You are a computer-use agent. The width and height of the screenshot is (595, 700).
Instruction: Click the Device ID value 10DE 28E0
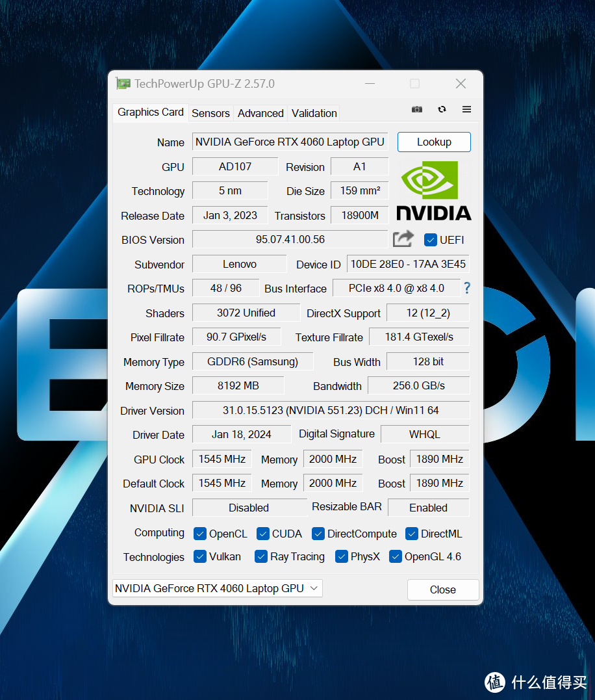408,264
